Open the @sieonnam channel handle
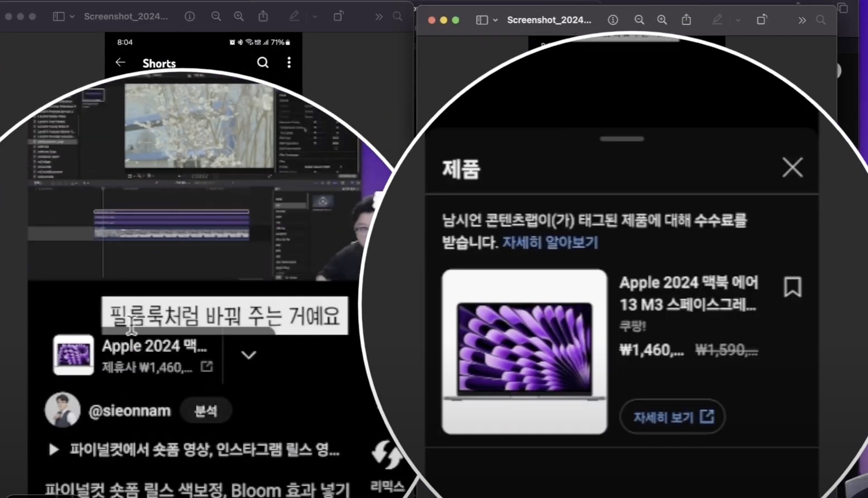Viewport: 868px width, 498px height. pos(129,411)
